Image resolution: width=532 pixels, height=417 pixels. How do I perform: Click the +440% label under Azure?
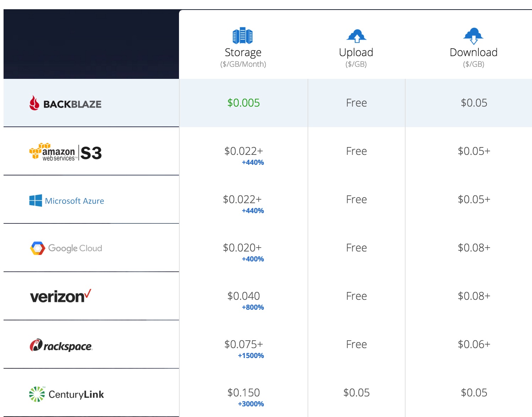[x=253, y=211]
